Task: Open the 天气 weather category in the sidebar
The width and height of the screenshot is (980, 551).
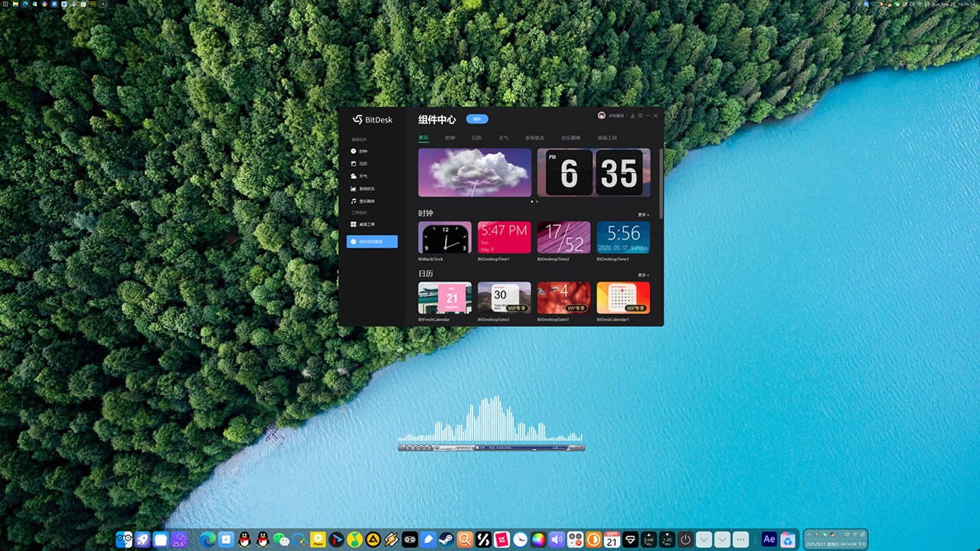Action: coord(362,176)
